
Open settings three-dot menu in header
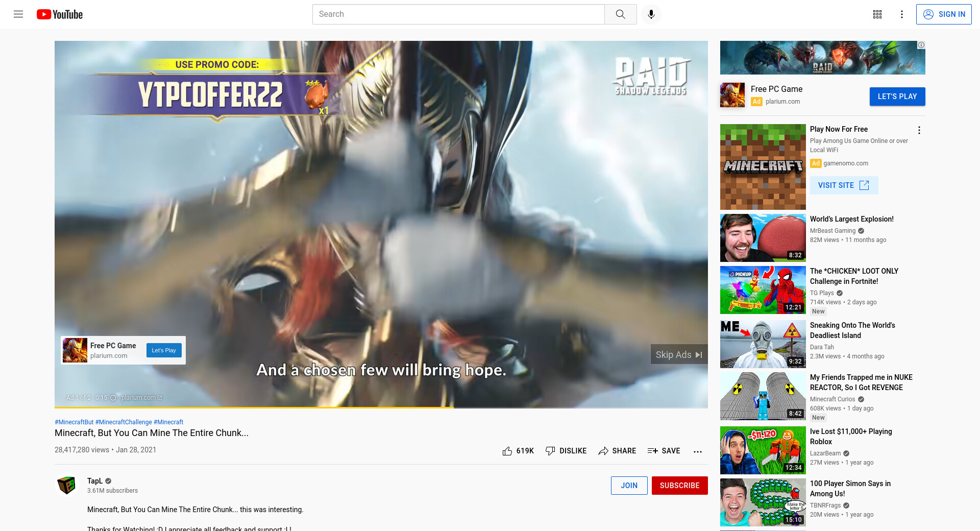(901, 14)
